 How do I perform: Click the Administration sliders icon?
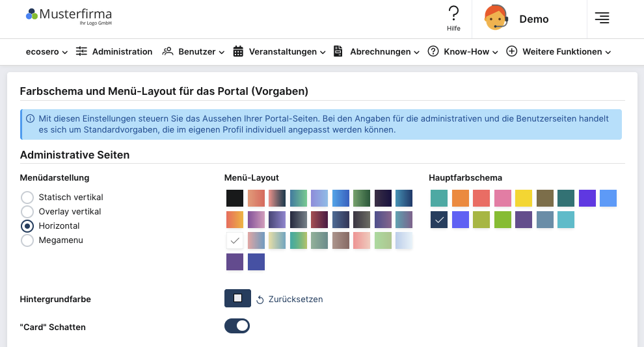[81, 51]
